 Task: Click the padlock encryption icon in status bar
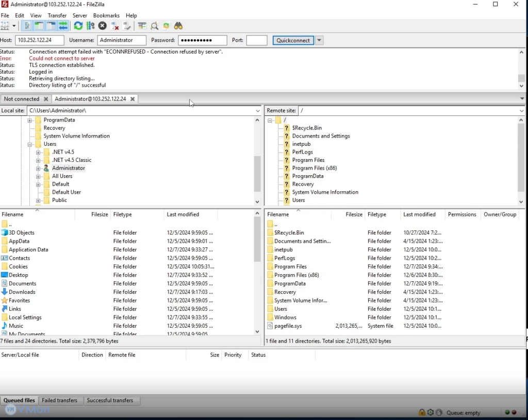click(x=422, y=412)
